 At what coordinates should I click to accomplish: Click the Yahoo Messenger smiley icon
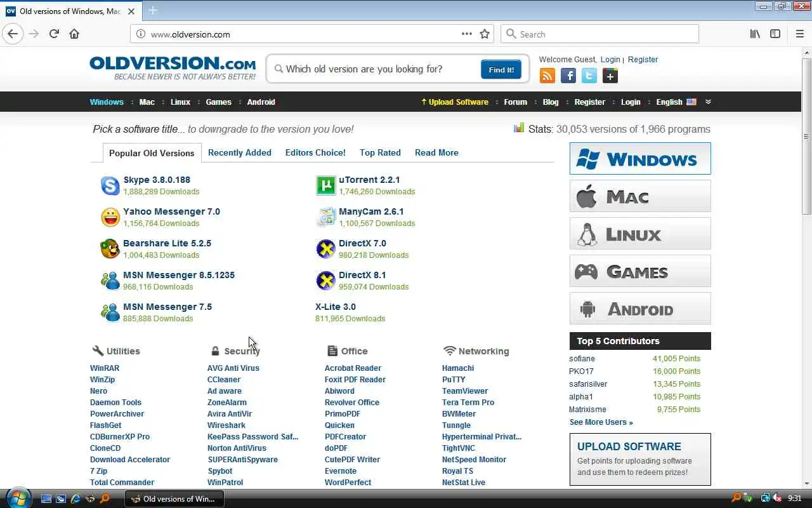tap(110, 217)
